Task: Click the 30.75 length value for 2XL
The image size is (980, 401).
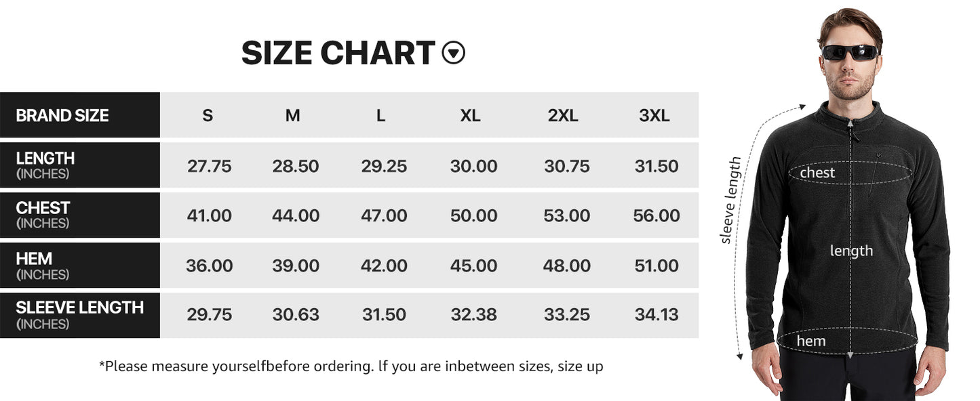Action: click(567, 167)
